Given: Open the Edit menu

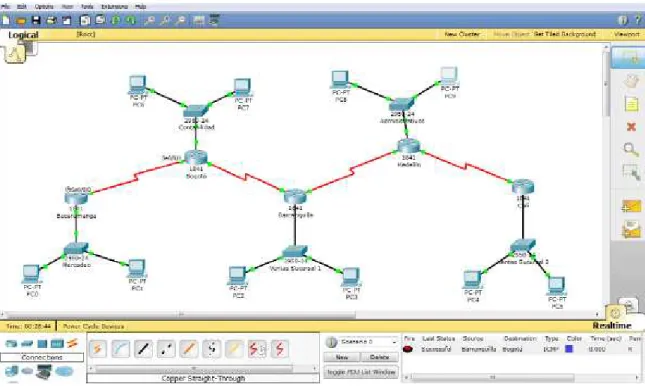Looking at the screenshot, I should 21,7.
